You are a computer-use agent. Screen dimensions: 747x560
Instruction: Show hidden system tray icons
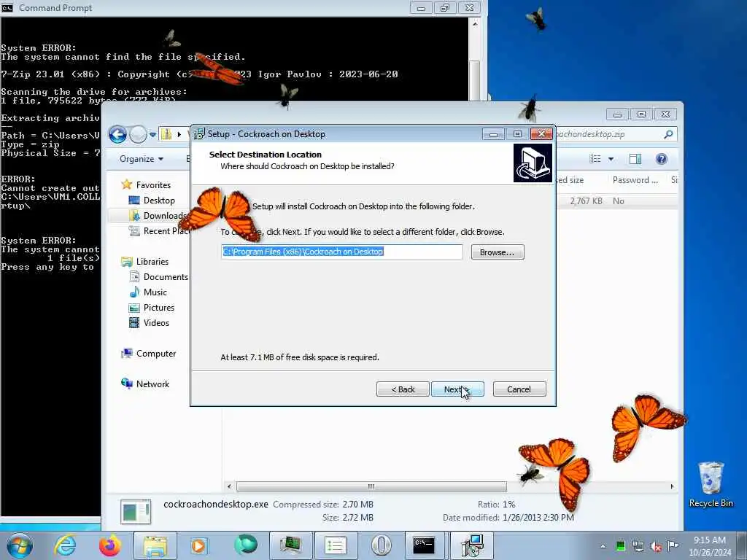pyautogui.click(x=603, y=546)
